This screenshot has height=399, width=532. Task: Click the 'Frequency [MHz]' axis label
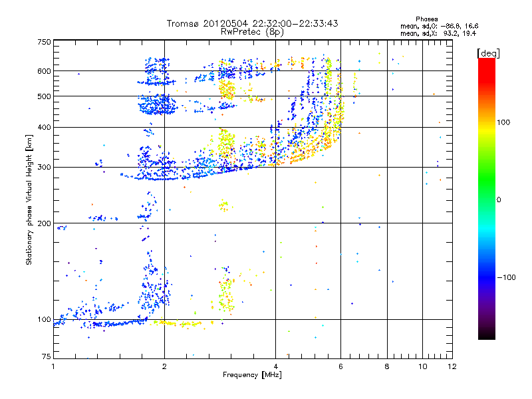tap(252, 375)
